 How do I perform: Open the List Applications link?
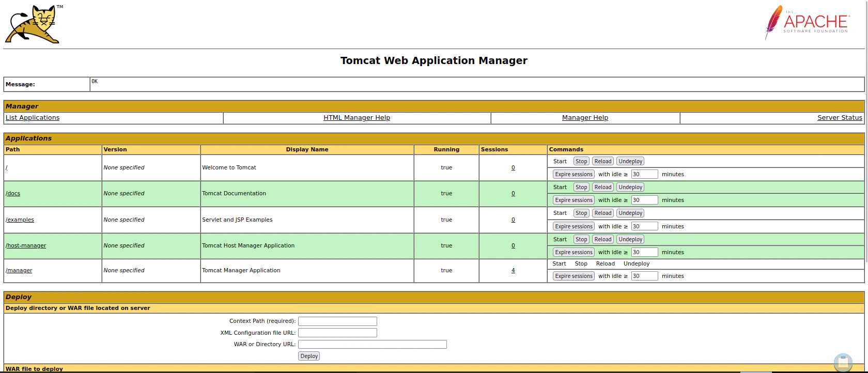(x=33, y=118)
